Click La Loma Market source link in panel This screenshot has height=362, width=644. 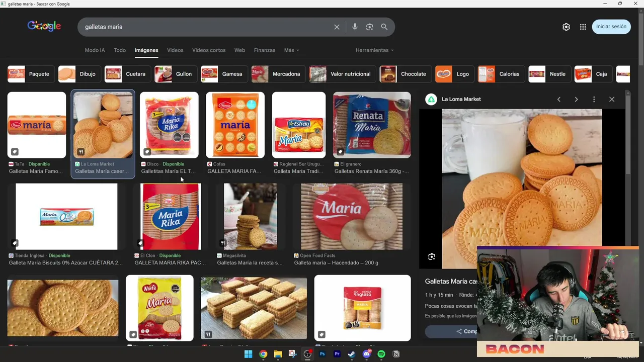tap(461, 100)
